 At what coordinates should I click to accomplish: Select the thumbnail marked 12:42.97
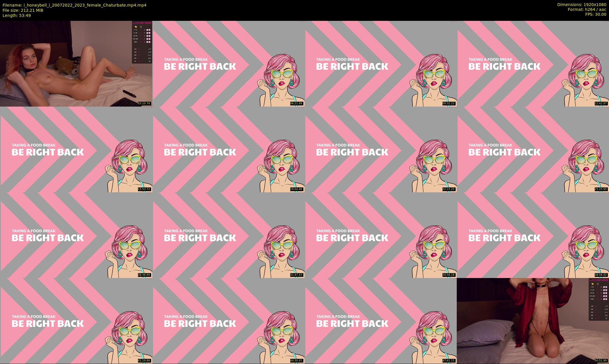[x=533, y=63]
